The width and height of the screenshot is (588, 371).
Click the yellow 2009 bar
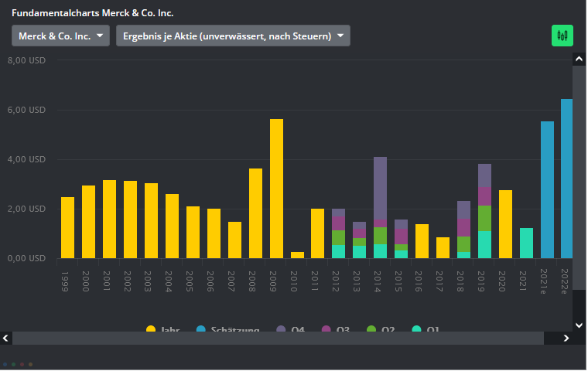[276, 189]
